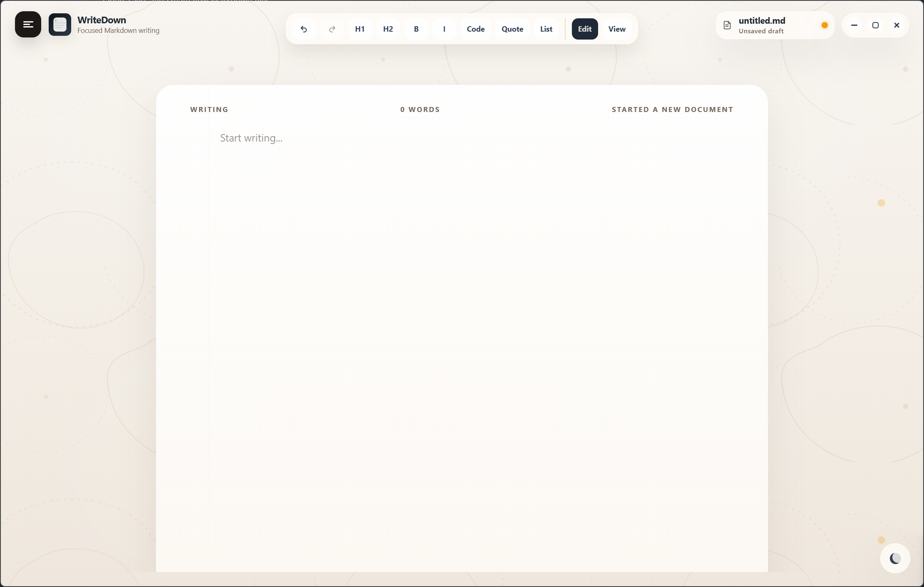
Task: Click the untitled.md filename
Action: 761,20
